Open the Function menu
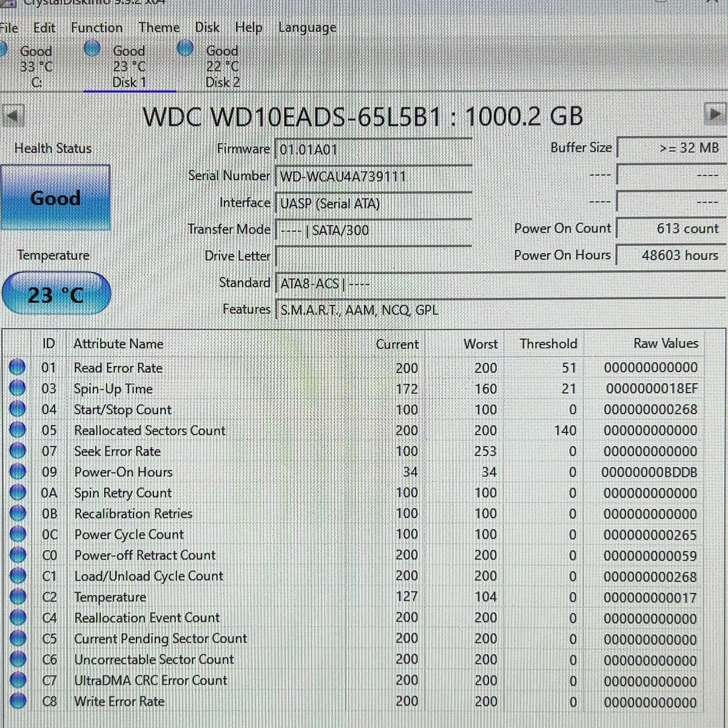The height and width of the screenshot is (728, 728). point(96,28)
